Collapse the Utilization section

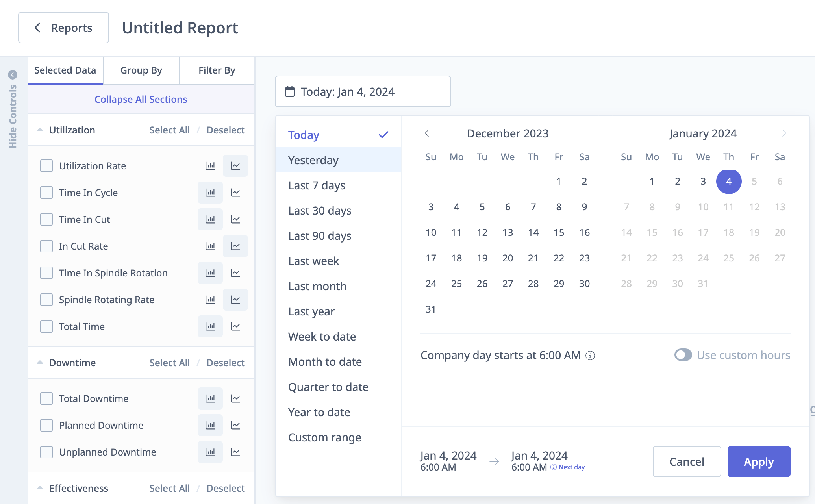pos(40,130)
